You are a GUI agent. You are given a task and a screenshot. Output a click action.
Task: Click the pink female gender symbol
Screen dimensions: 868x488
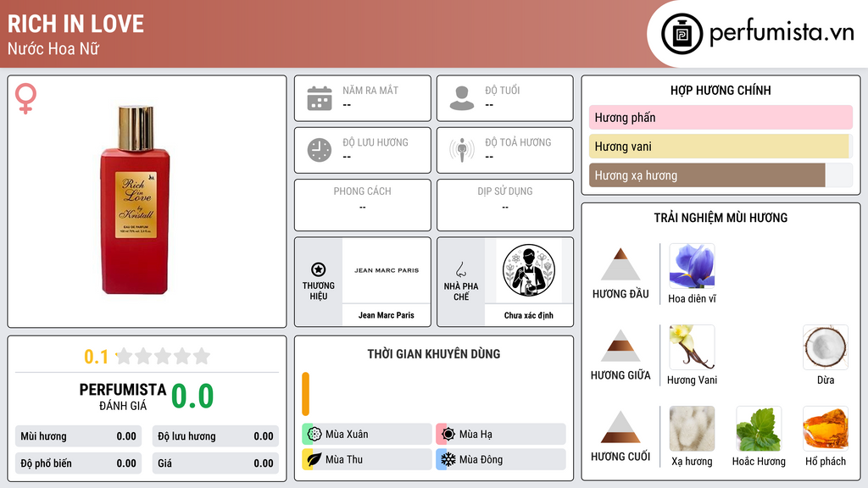point(25,98)
